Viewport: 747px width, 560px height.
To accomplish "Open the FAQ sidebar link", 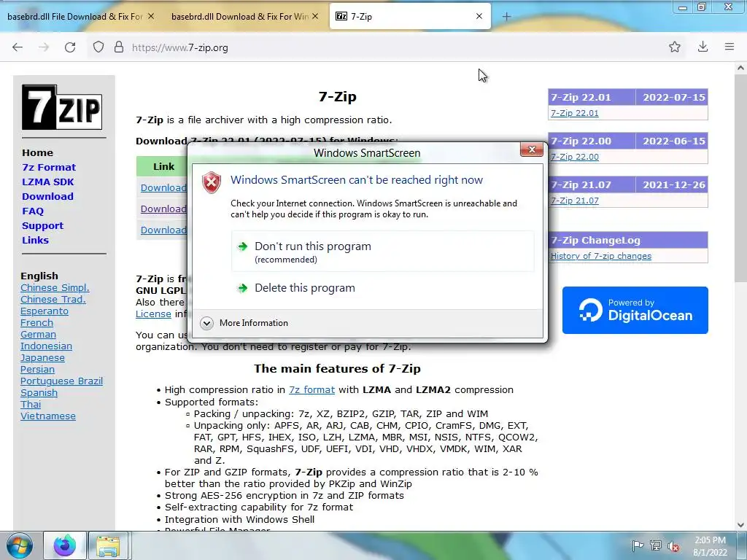I will click(x=33, y=211).
